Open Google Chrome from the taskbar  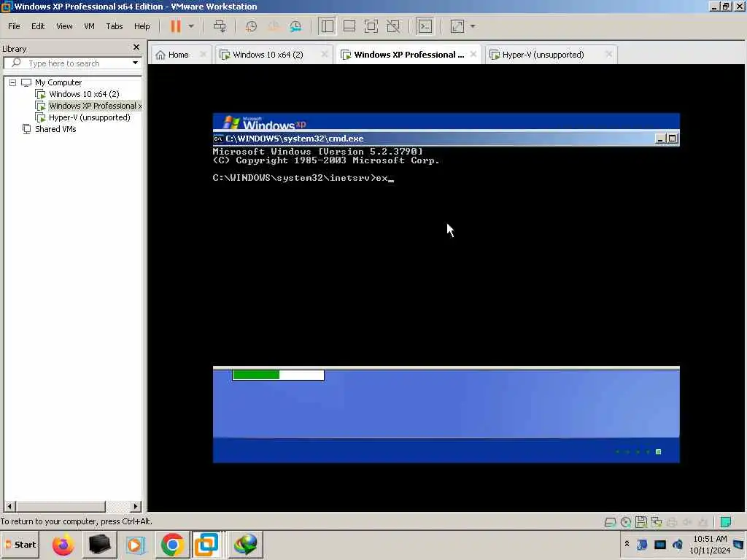click(x=172, y=545)
